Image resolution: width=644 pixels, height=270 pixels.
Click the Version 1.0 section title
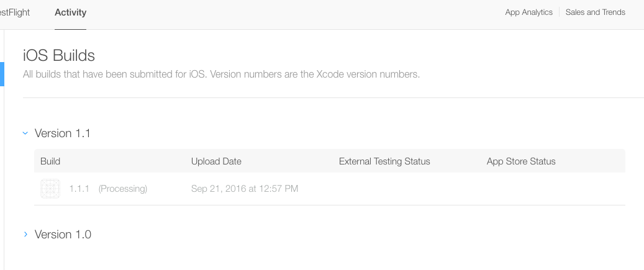pyautogui.click(x=63, y=235)
